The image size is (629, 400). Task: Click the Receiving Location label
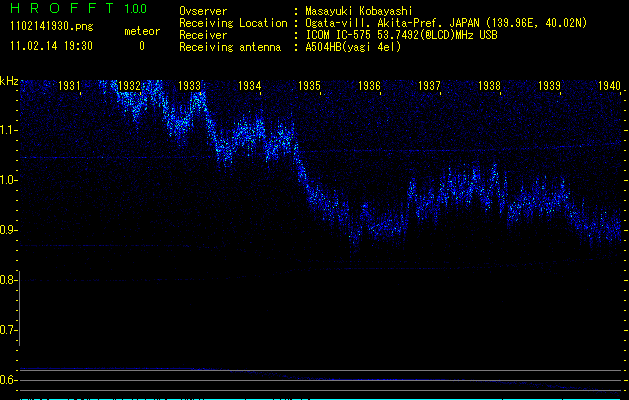[x=233, y=23]
